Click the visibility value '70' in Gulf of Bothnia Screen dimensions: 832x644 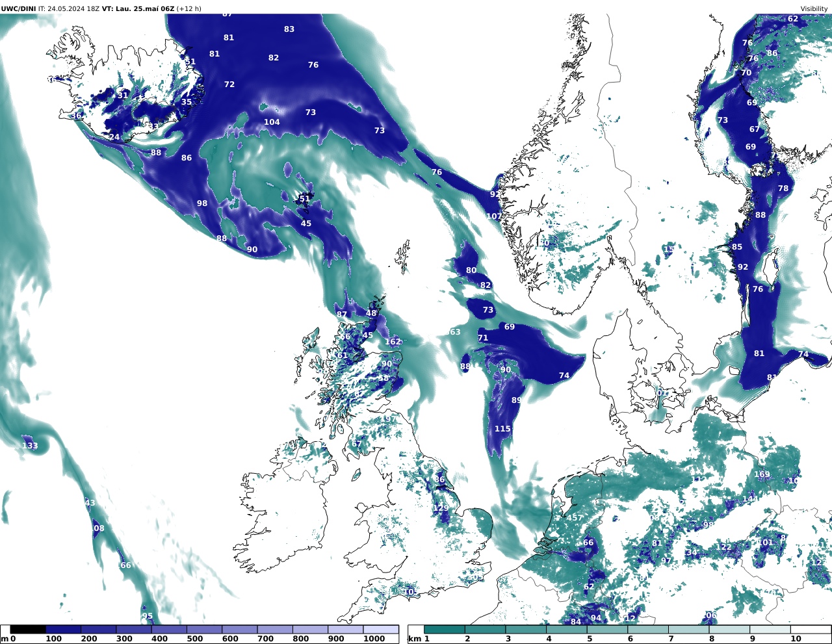coord(746,73)
